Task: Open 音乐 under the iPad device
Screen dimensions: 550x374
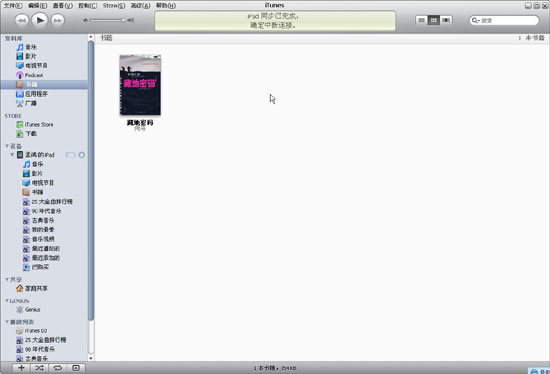Action: [x=33, y=164]
